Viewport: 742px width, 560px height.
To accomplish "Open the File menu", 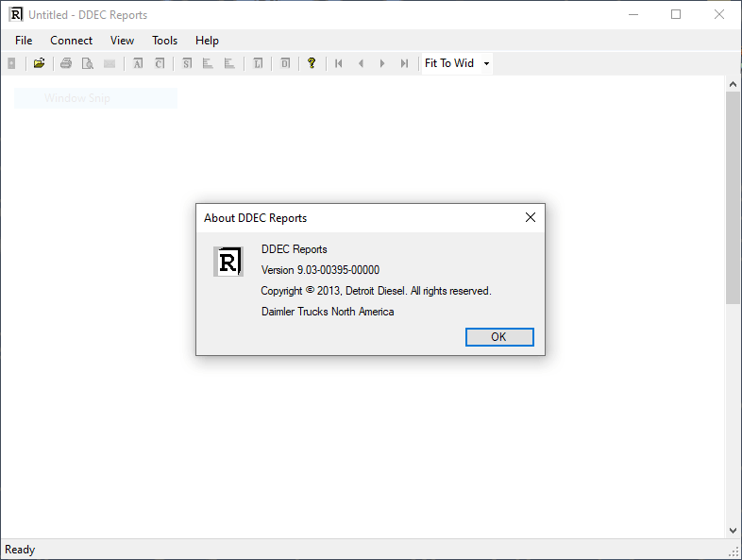I will [x=24, y=41].
